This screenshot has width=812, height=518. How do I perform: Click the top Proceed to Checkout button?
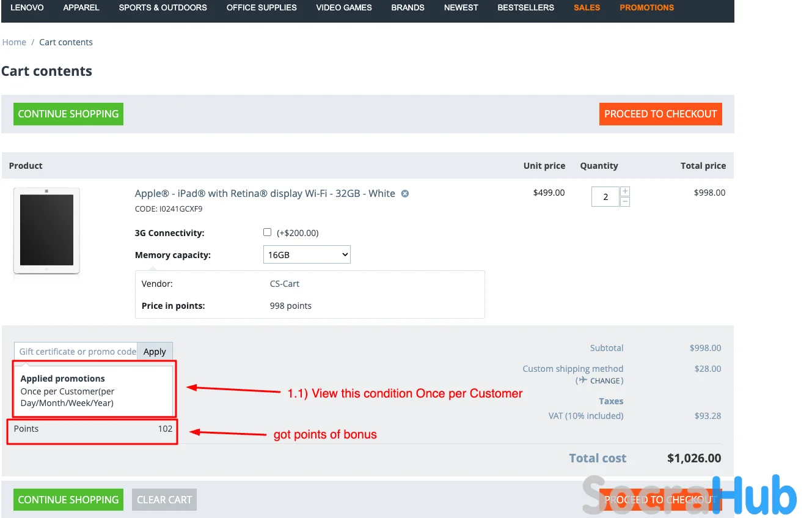(x=660, y=114)
